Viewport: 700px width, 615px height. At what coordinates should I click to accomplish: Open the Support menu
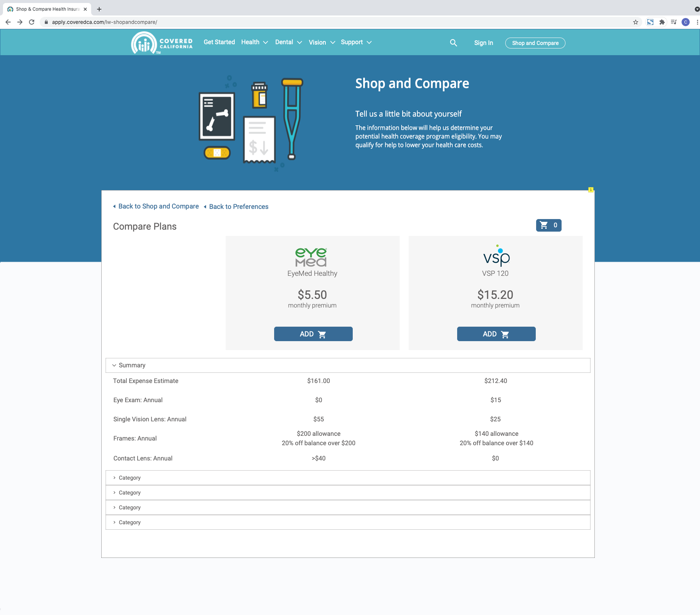click(355, 42)
